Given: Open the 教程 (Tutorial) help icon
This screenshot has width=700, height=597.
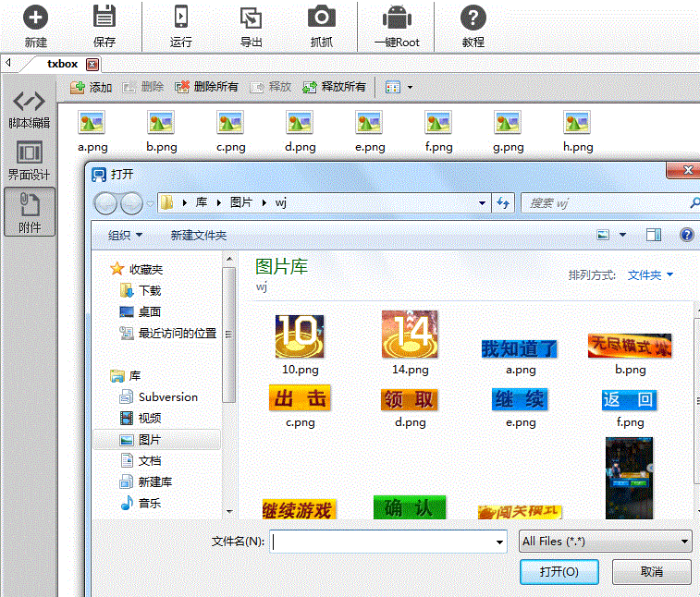Looking at the screenshot, I should (473, 26).
